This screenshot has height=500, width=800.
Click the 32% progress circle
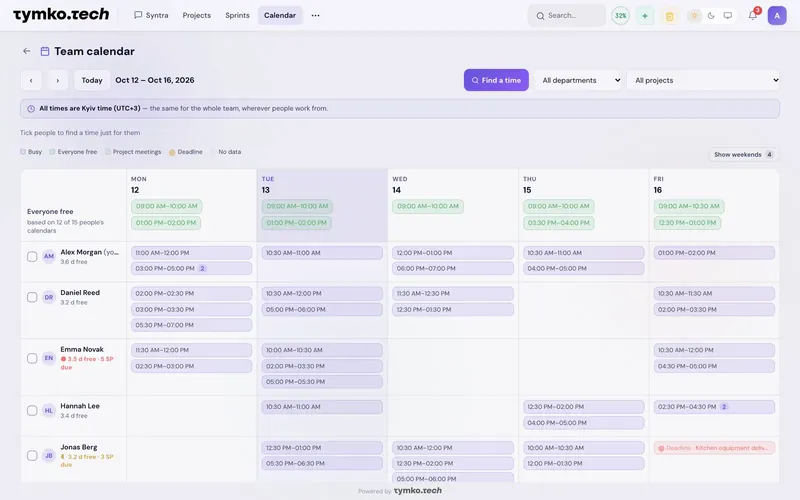coord(620,16)
